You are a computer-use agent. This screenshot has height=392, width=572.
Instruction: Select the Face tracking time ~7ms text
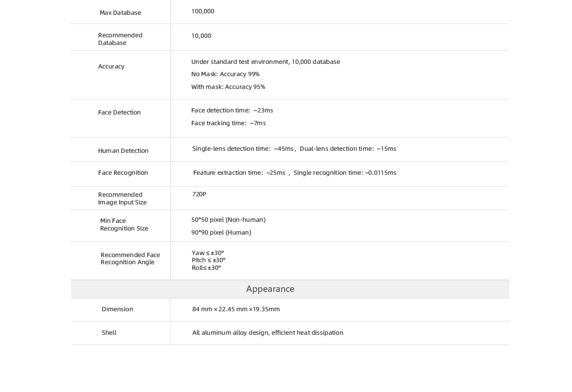pos(228,123)
